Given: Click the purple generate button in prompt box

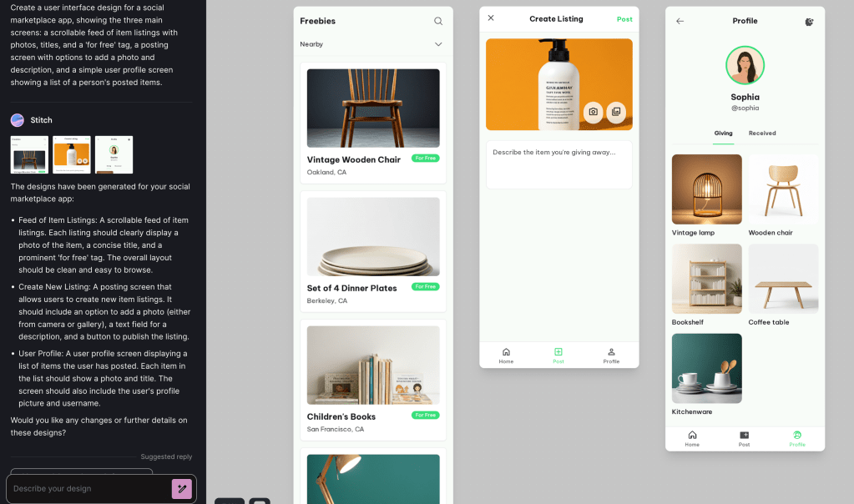Looking at the screenshot, I should [x=182, y=488].
